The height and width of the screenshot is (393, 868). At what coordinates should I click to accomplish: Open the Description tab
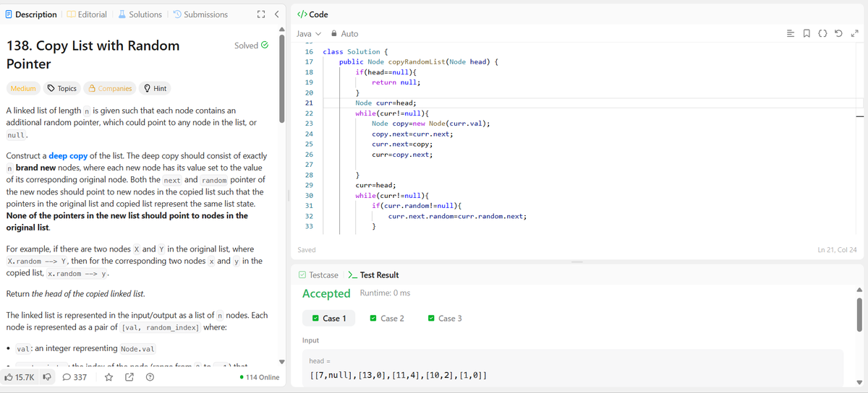(x=30, y=14)
